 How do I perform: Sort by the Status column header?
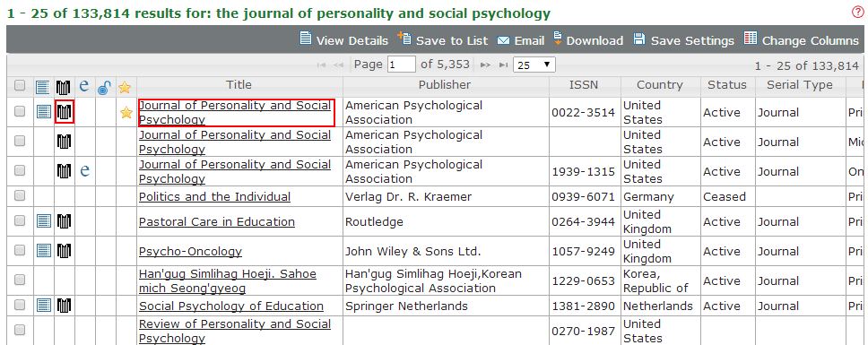point(727,84)
